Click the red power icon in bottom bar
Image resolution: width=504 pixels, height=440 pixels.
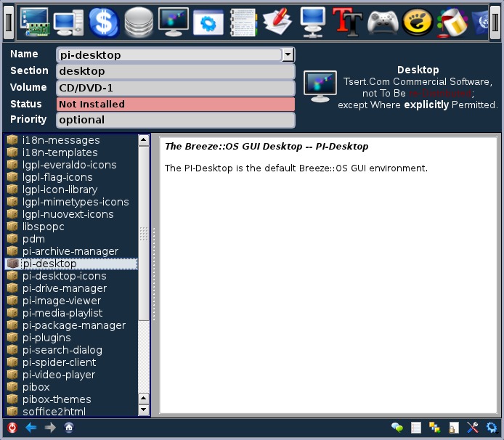[x=12, y=428]
